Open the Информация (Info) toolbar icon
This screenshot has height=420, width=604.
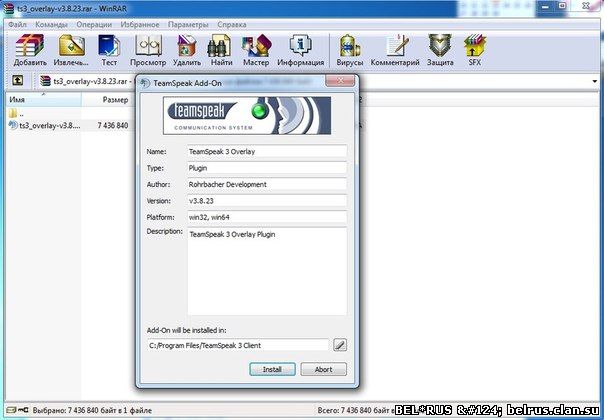(300, 50)
